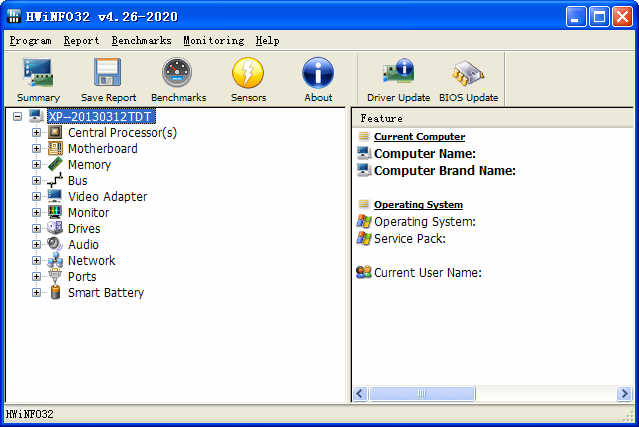The image size is (639, 427).
Task: Expand the Motherboard node
Action: pyautogui.click(x=36, y=148)
